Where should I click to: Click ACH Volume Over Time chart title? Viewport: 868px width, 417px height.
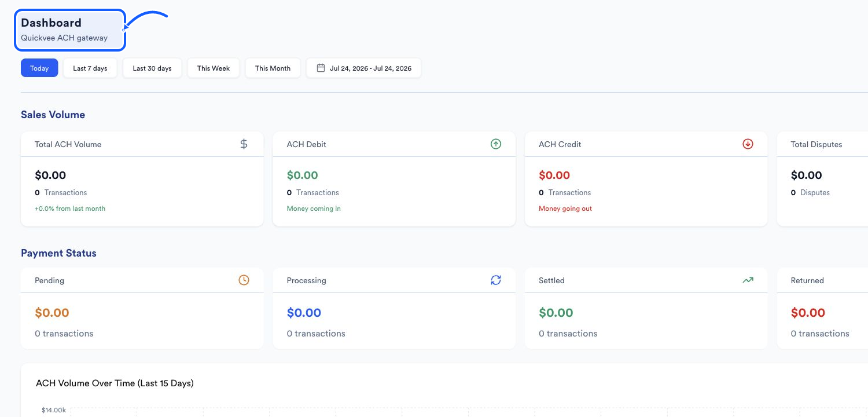tap(115, 383)
